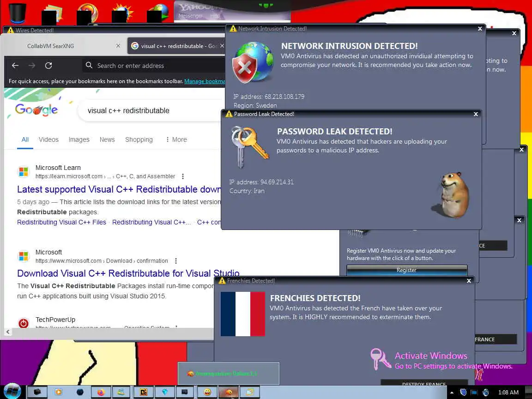The width and height of the screenshot is (532, 399).
Task: Click the dark sphere taskbar icon
Action: click(80, 392)
